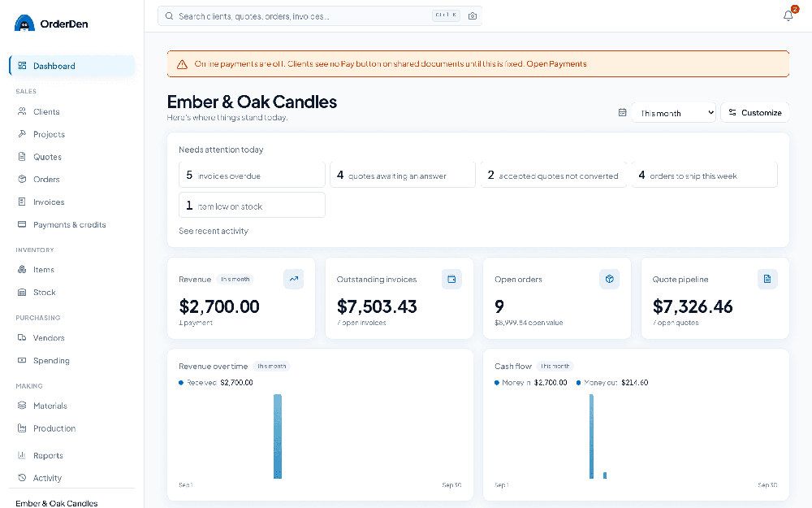Click the Open orders box icon
The image size is (812, 508).
[610, 279]
